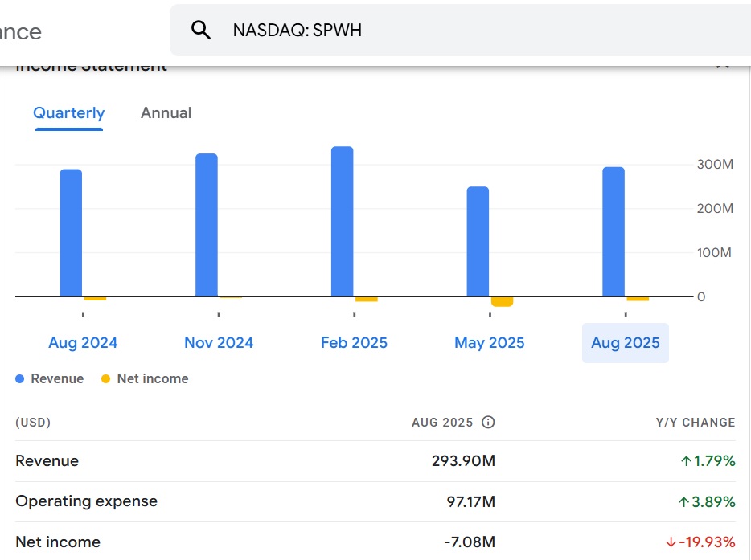Collapse the Income Statement section chevron
This screenshot has width=751, height=560.
point(722,66)
